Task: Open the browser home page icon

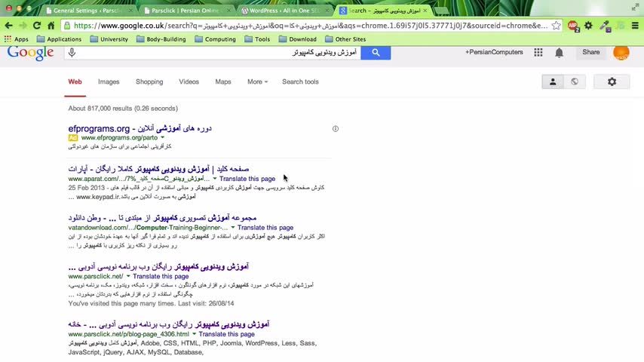Action: (x=51, y=26)
